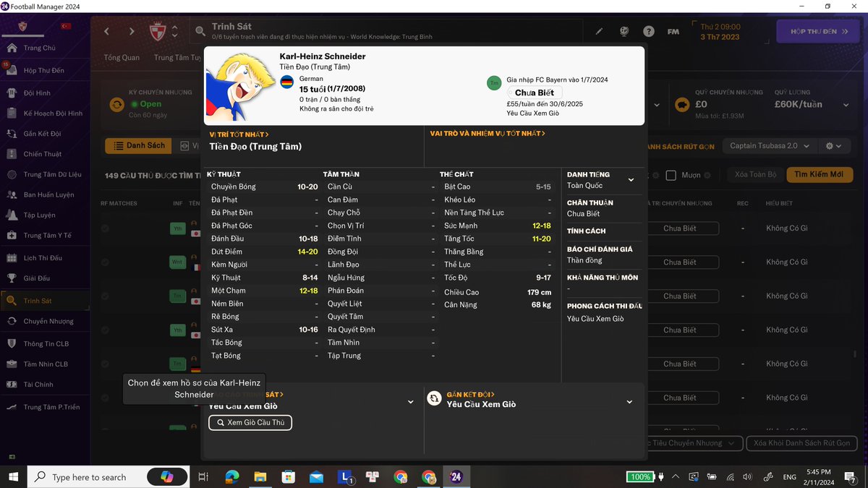This screenshot has height=488, width=868.
Task: Click the Windows taskbar search box
Action: point(107,477)
